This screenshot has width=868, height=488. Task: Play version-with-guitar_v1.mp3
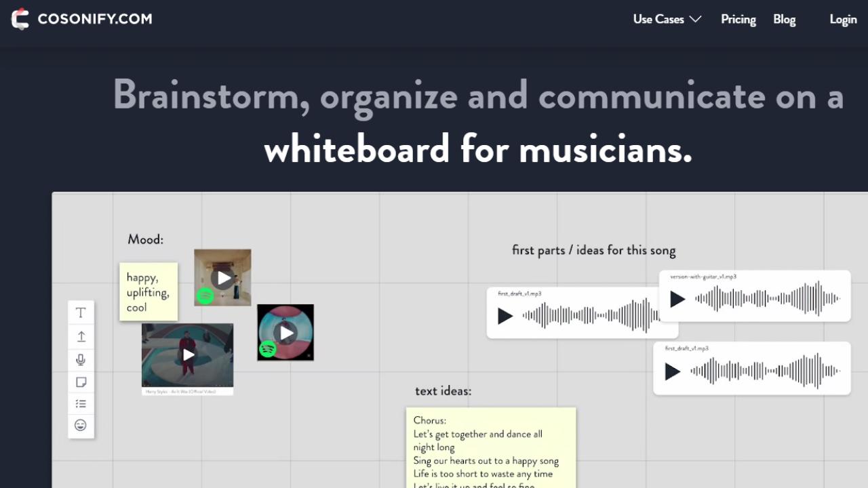coord(677,299)
